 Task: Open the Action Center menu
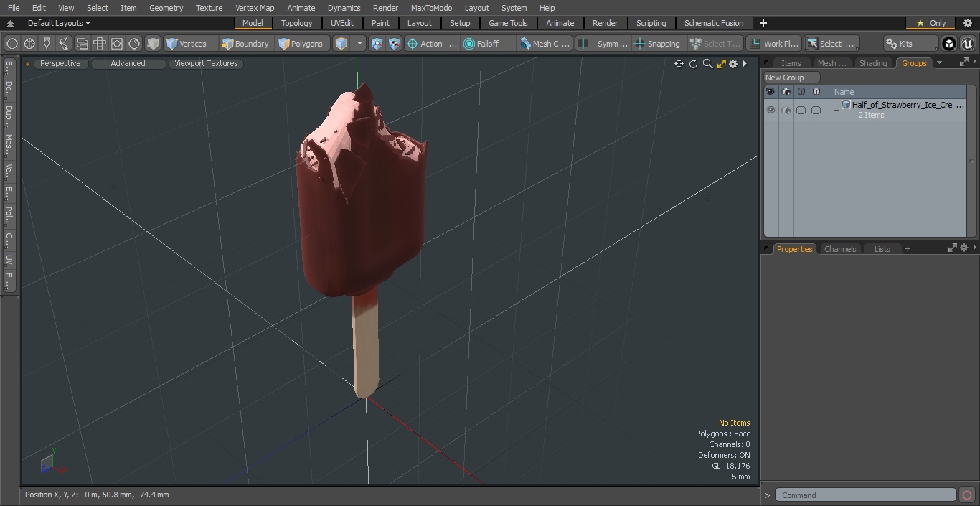click(432, 44)
